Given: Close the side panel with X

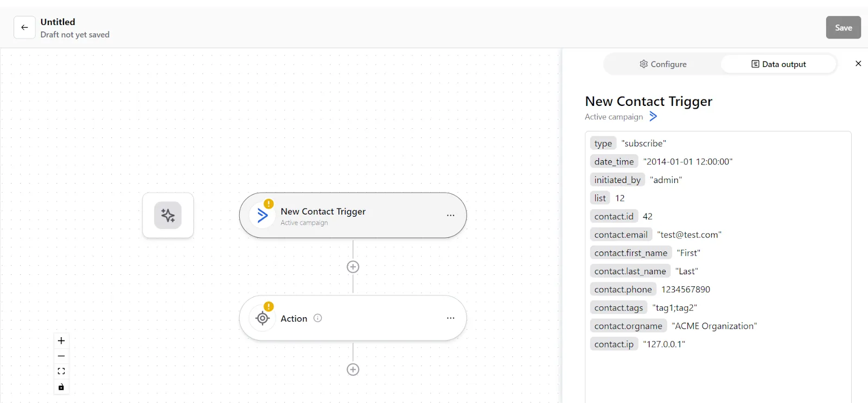Looking at the screenshot, I should (x=858, y=64).
